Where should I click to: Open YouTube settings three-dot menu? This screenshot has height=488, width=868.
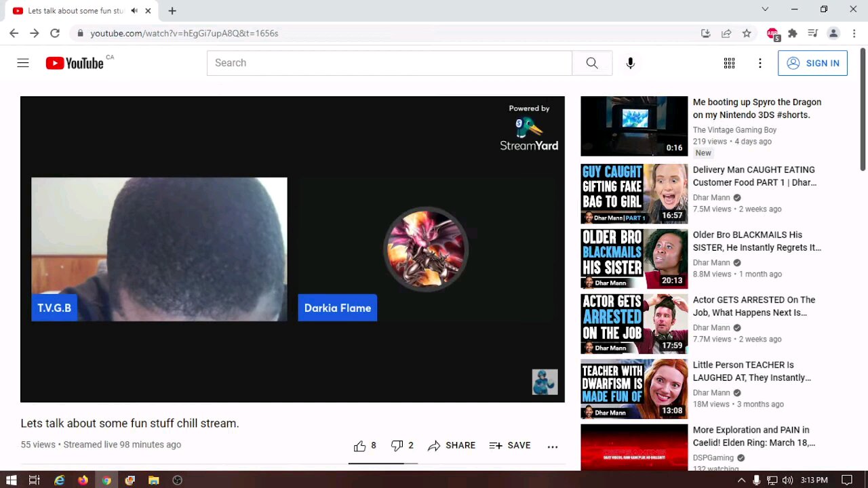click(x=760, y=63)
